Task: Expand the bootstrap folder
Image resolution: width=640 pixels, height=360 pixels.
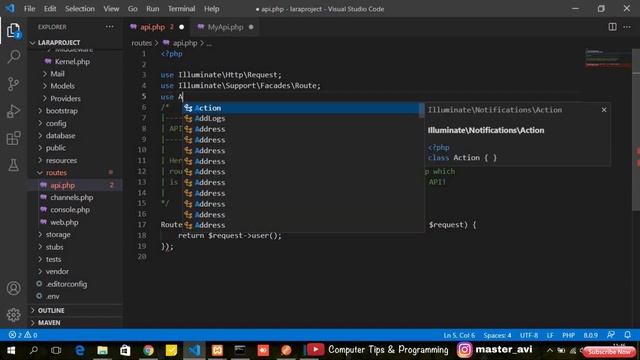Action: point(61,111)
